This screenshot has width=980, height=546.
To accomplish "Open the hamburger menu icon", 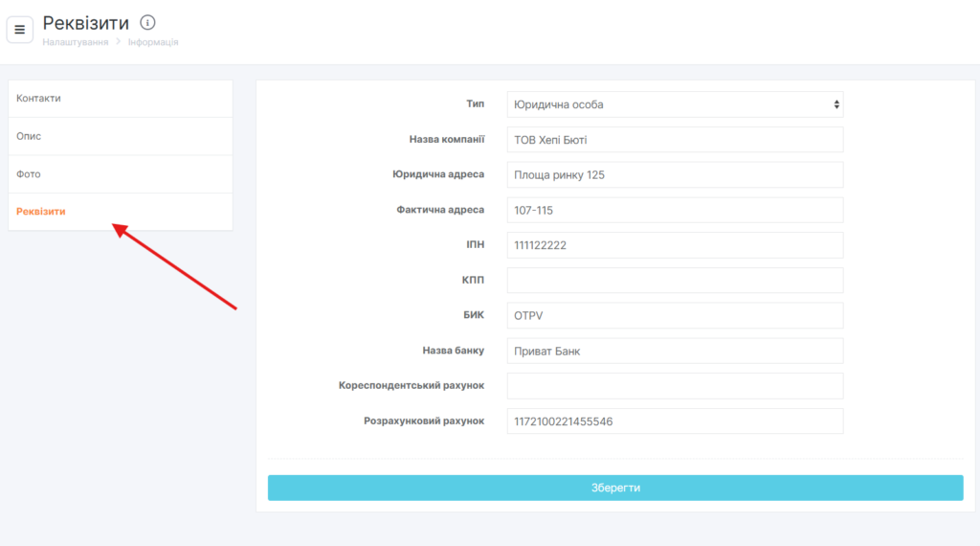I will pyautogui.click(x=19, y=30).
